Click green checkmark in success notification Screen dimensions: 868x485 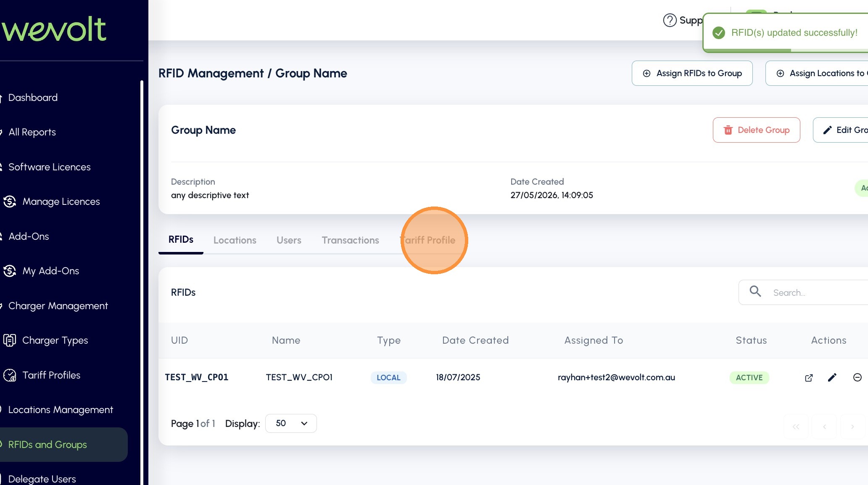tap(719, 33)
